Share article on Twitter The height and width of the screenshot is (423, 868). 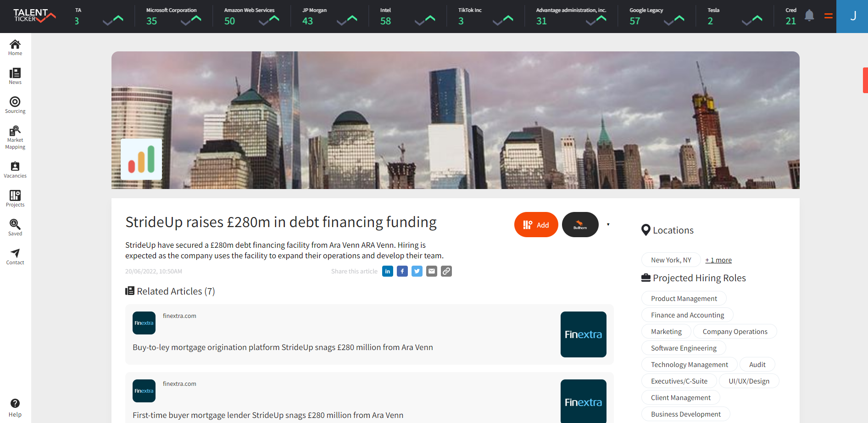(417, 271)
